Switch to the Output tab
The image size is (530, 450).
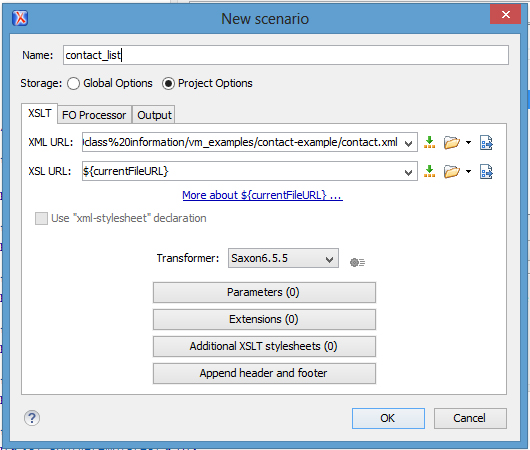click(x=154, y=115)
